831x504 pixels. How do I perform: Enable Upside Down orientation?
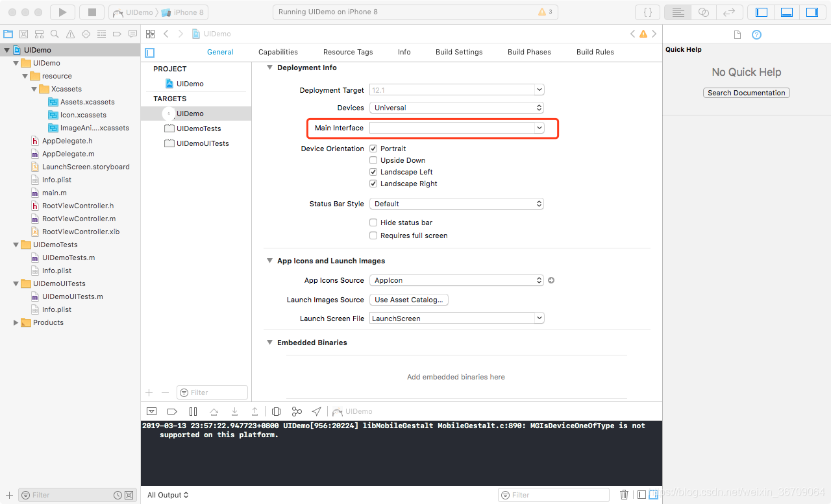[373, 160]
